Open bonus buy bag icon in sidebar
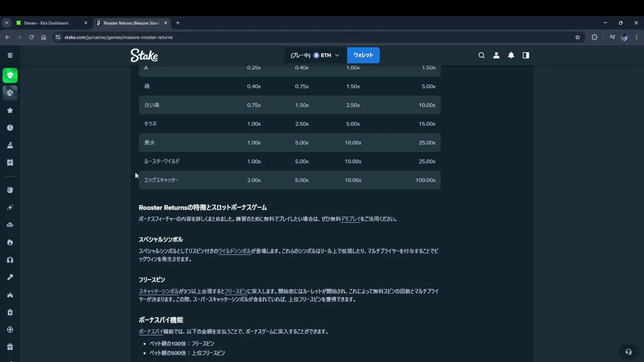 (10, 312)
